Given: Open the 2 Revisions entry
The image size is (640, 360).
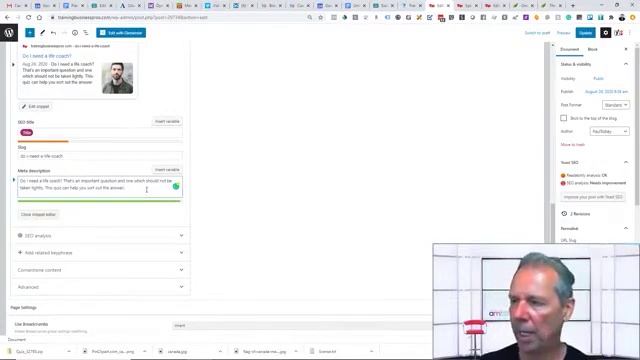Looking at the screenshot, I should click(x=580, y=214).
